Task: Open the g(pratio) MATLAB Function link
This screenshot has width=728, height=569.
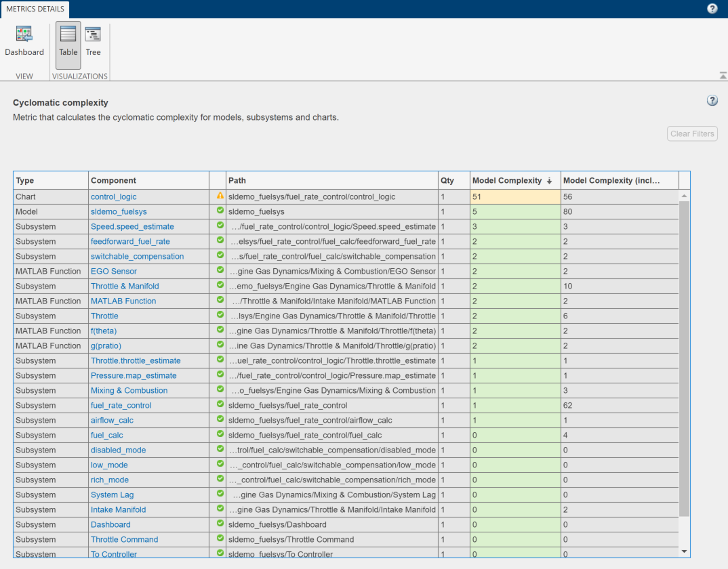Action: click(x=107, y=345)
